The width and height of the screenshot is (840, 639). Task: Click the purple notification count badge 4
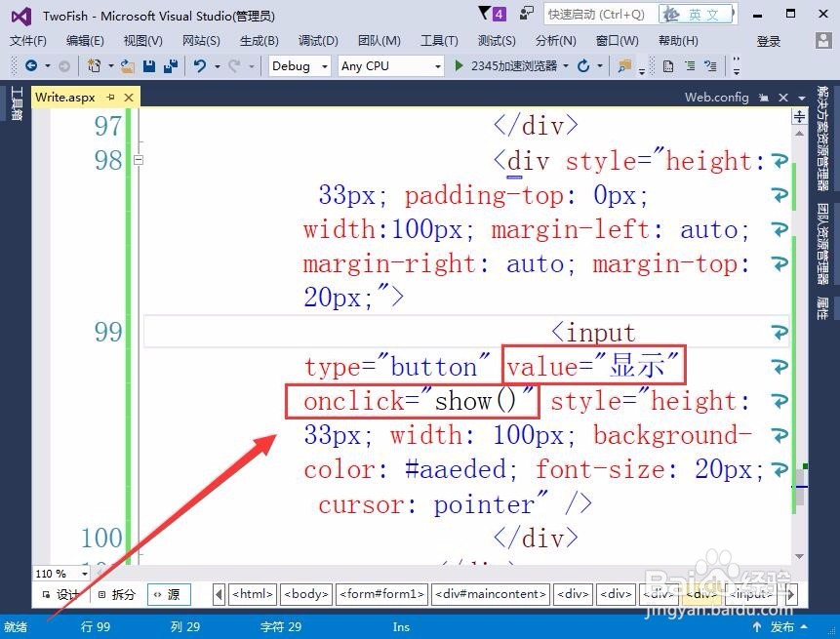[499, 14]
